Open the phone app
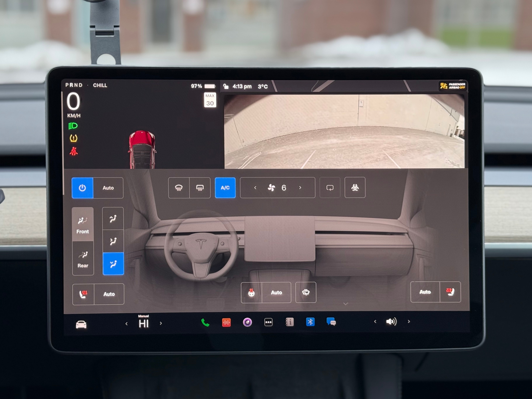Screen dimensions: 532x399 pyautogui.click(x=205, y=322)
